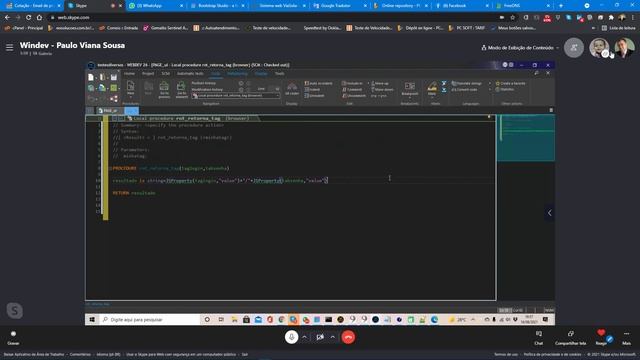The height and width of the screenshot is (360, 640).
Task: Open the Correio Entrada bookmark
Action: 119,28
